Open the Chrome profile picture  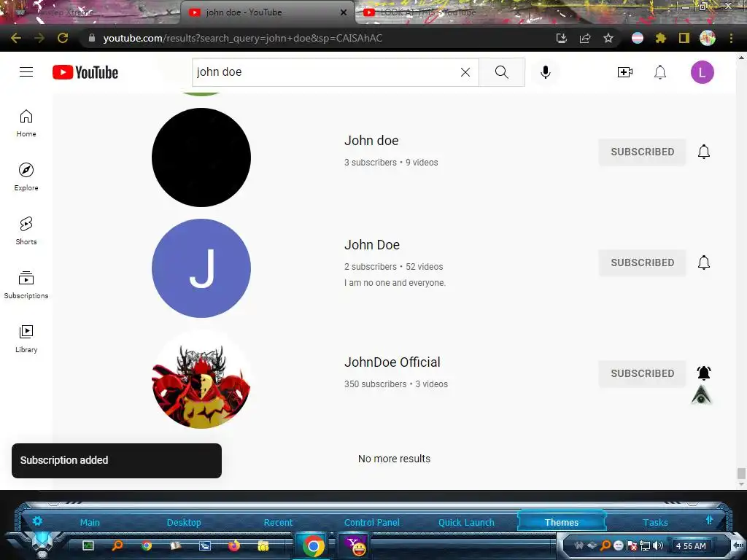click(708, 38)
